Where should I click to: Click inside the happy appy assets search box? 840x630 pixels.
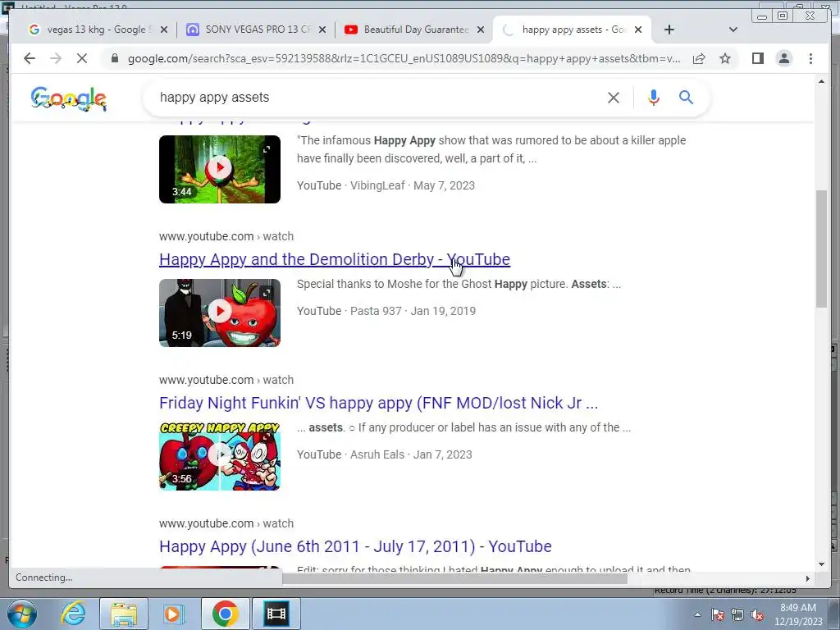point(375,98)
